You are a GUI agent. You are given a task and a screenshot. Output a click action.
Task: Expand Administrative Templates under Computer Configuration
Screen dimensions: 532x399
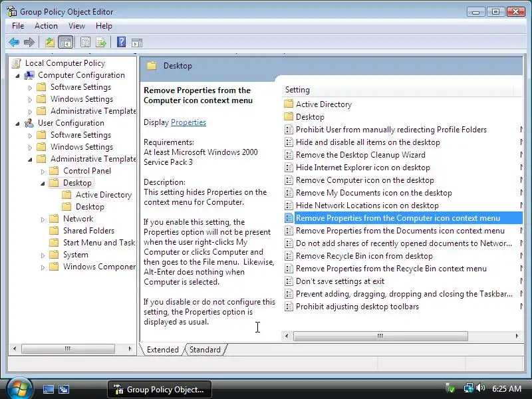tap(30, 112)
